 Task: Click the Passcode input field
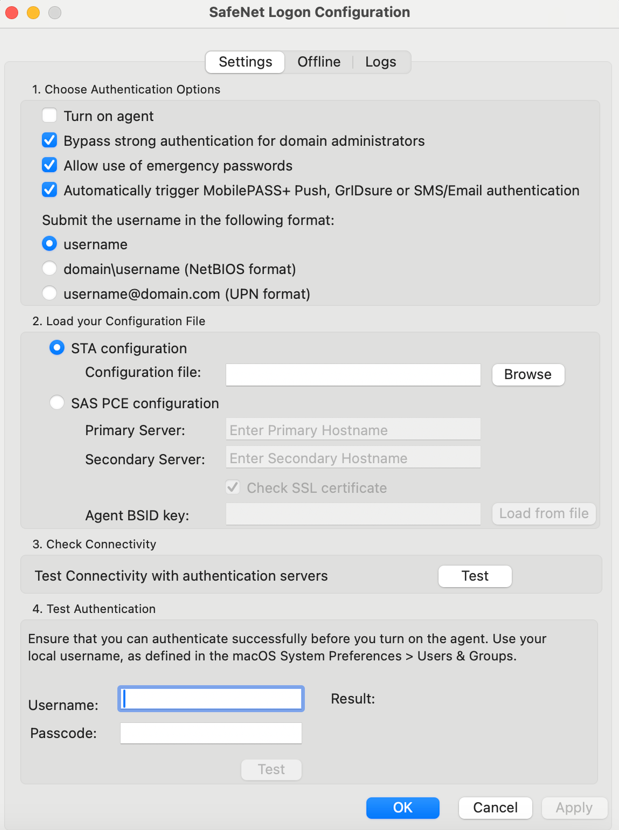pos(211,734)
